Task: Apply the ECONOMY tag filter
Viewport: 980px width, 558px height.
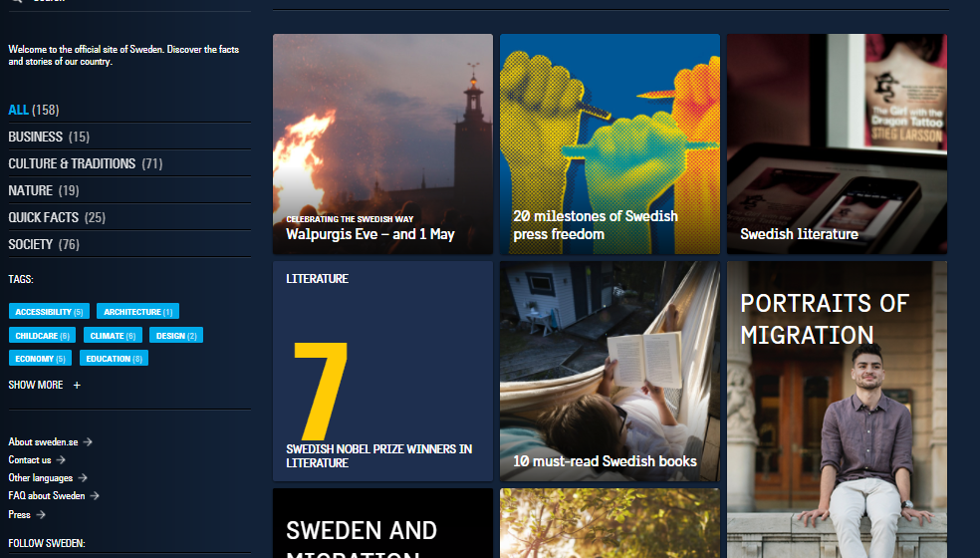Action: click(40, 359)
